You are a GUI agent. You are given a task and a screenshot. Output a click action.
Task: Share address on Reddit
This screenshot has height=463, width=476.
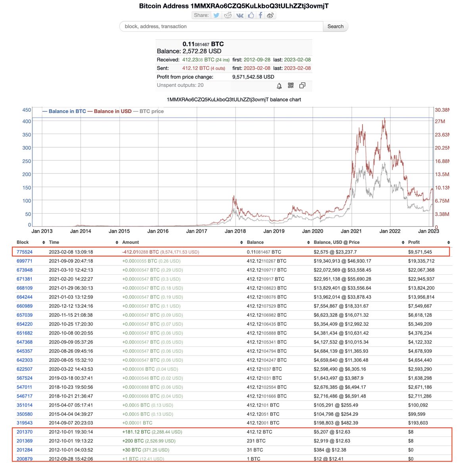coord(228,15)
